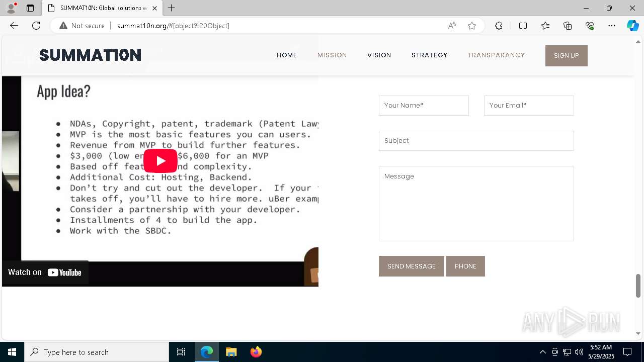
Task: Open File Explorer from taskbar
Action: point(231,352)
